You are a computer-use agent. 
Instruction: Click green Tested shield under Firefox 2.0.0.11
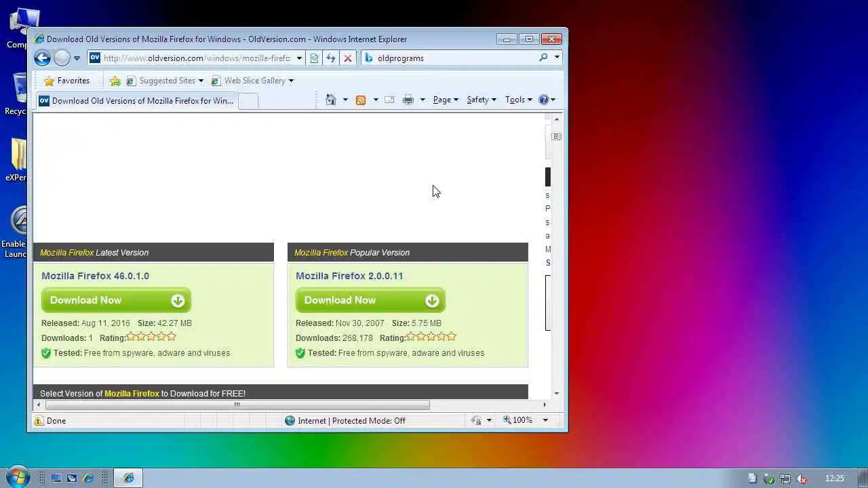pyautogui.click(x=300, y=353)
